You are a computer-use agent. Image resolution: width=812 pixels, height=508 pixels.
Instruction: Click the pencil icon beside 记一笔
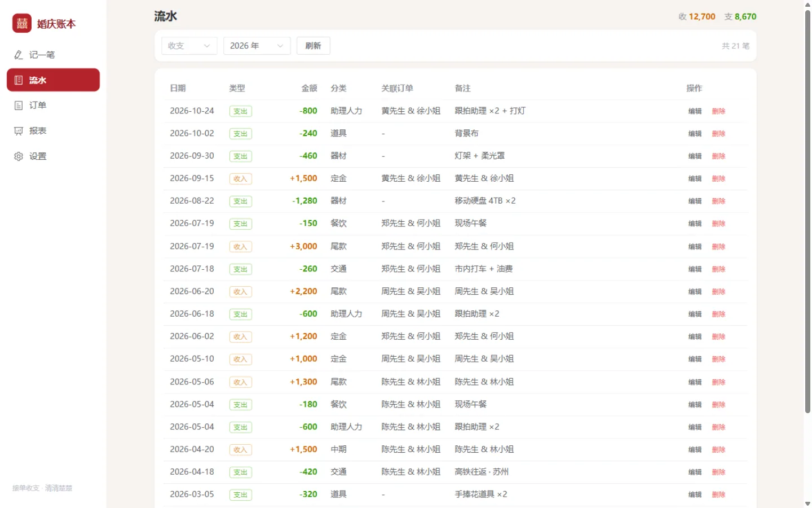(x=19, y=55)
